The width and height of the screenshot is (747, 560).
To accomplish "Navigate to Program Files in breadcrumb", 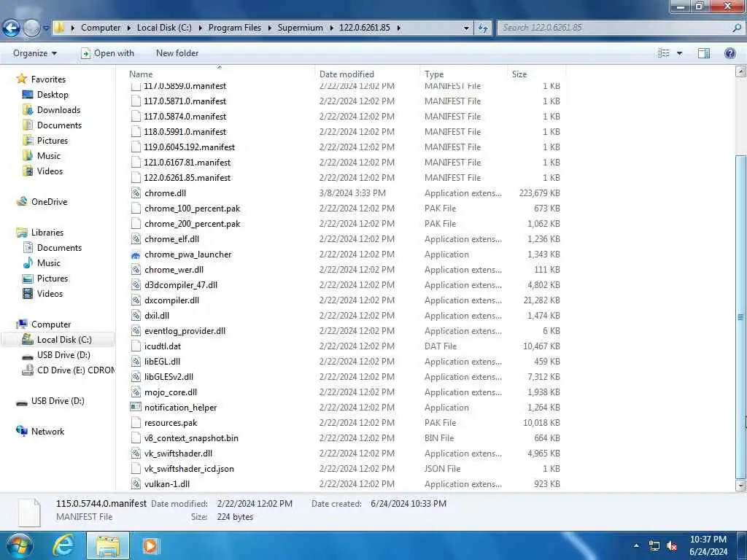I will [235, 28].
